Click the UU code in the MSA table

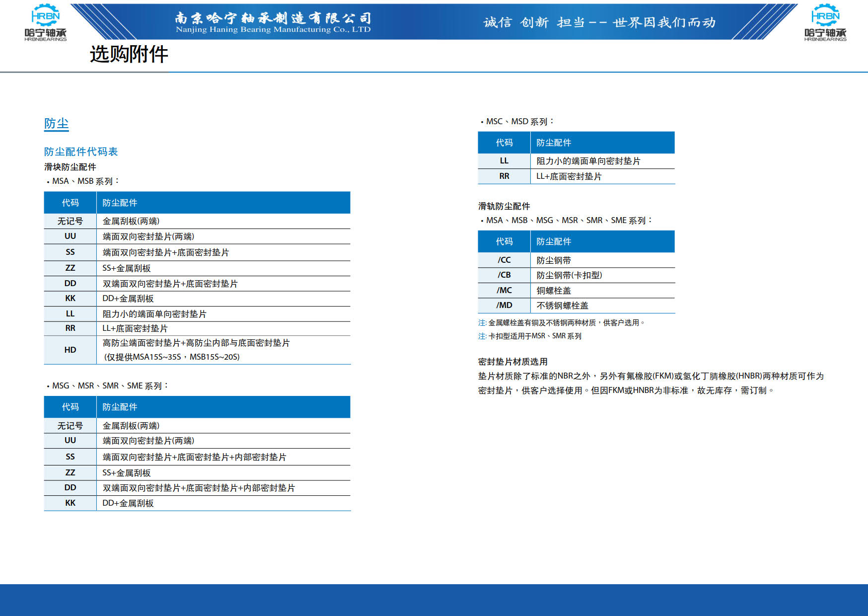(x=70, y=236)
